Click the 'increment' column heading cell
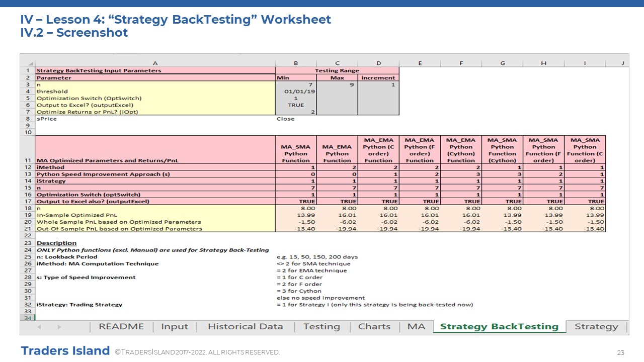The width and height of the screenshot is (644, 362). [x=378, y=78]
